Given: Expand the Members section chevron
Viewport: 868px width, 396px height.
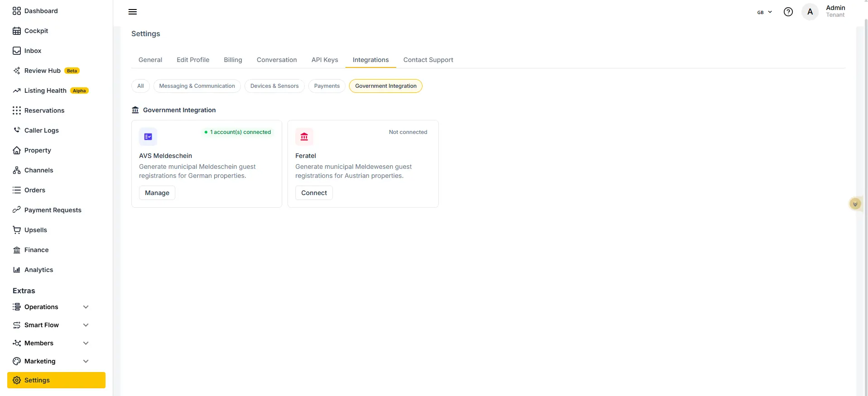Looking at the screenshot, I should click(x=86, y=343).
